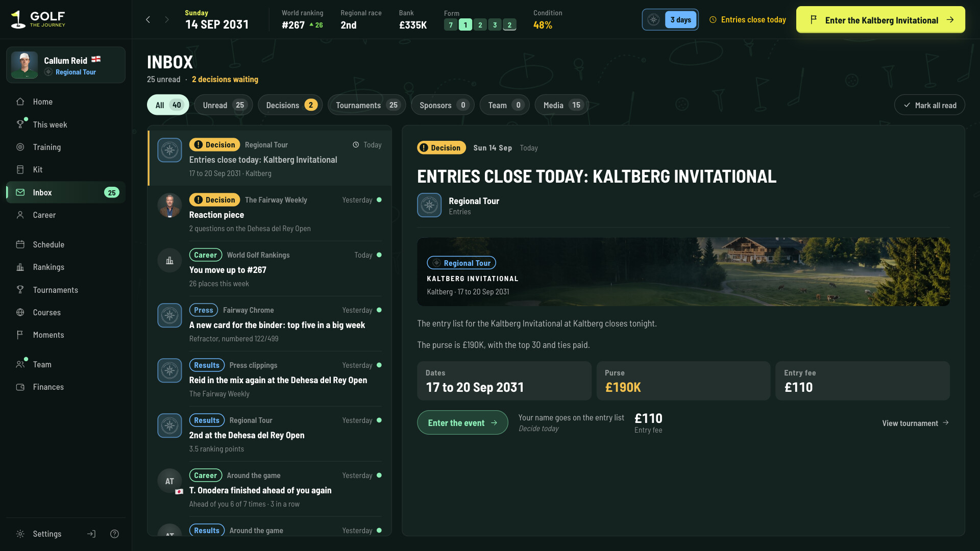Image resolution: width=980 pixels, height=551 pixels.
Task: Go to previous day arrow
Action: pyautogui.click(x=148, y=20)
